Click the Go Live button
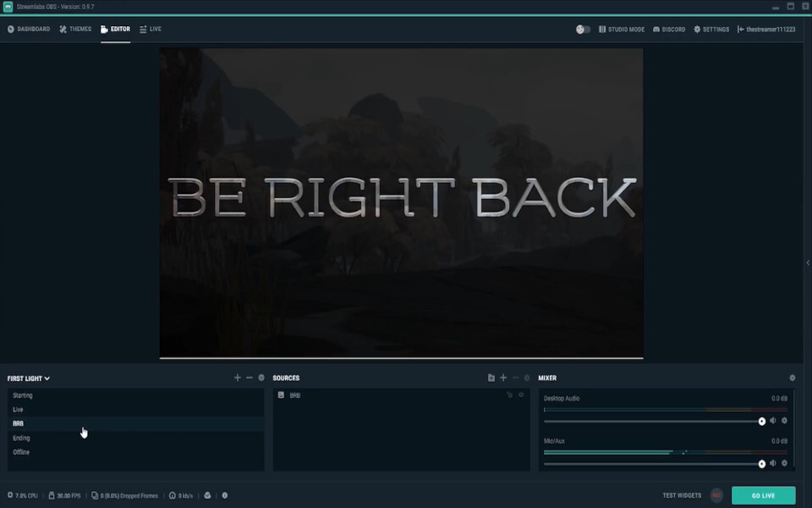 [x=763, y=495]
